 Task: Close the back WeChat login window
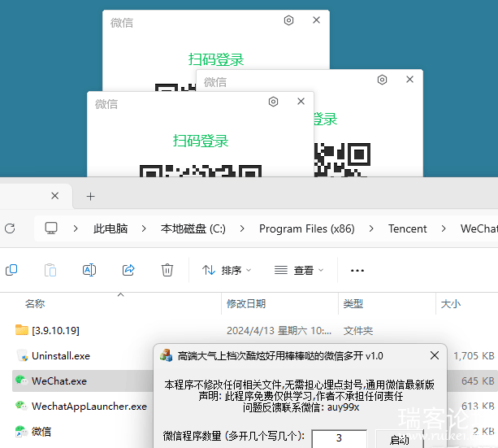click(316, 20)
